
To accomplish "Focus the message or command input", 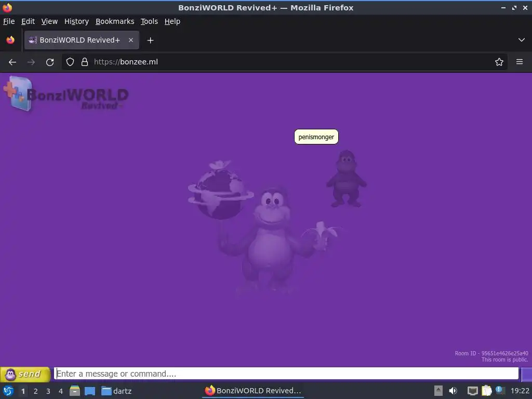I will (x=286, y=374).
